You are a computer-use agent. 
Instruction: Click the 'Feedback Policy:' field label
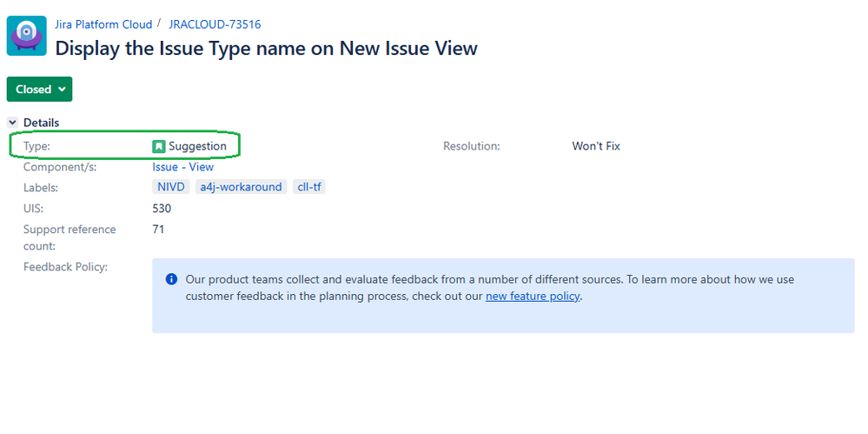[x=65, y=267]
